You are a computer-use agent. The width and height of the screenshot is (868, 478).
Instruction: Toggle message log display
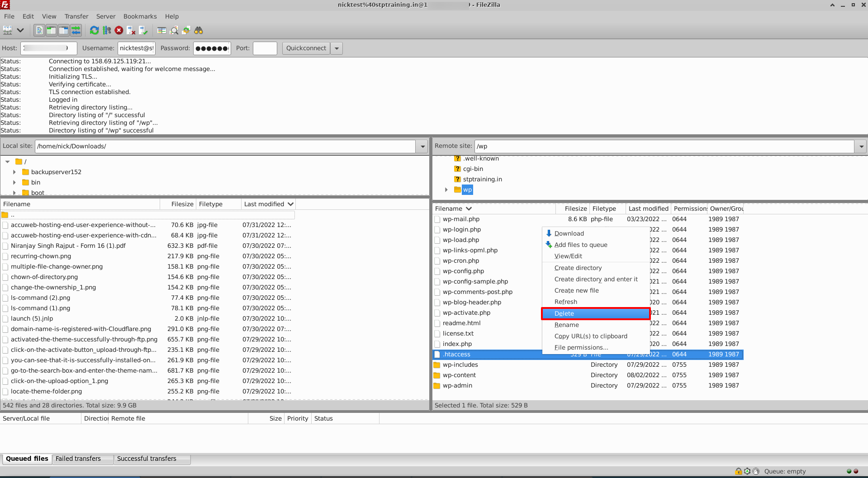[39, 30]
